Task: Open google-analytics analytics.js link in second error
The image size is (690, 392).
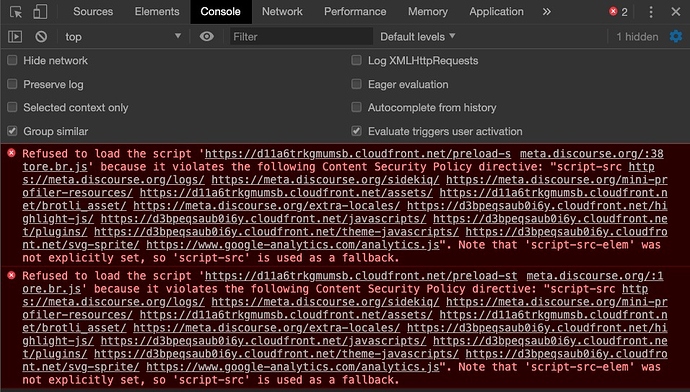Action: (293, 367)
